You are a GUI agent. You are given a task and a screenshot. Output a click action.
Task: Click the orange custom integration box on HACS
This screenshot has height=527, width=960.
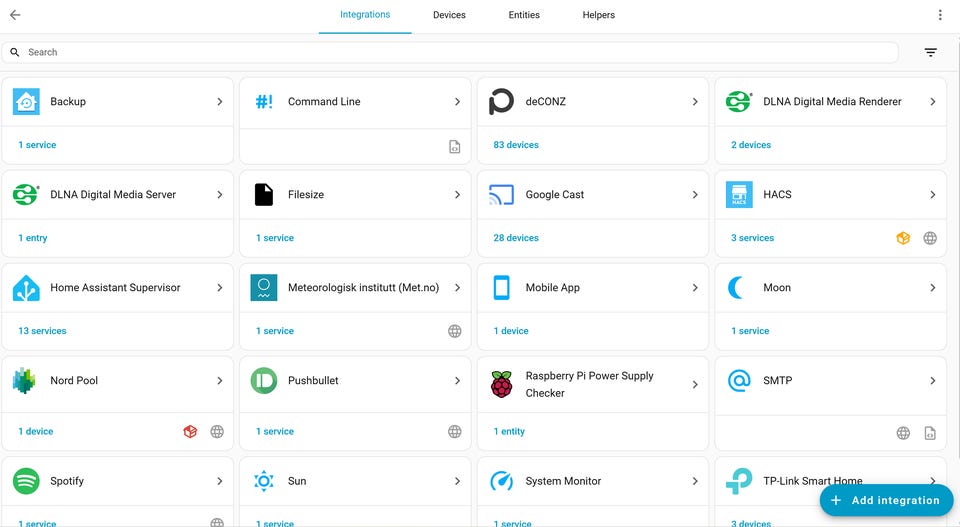[x=903, y=238]
